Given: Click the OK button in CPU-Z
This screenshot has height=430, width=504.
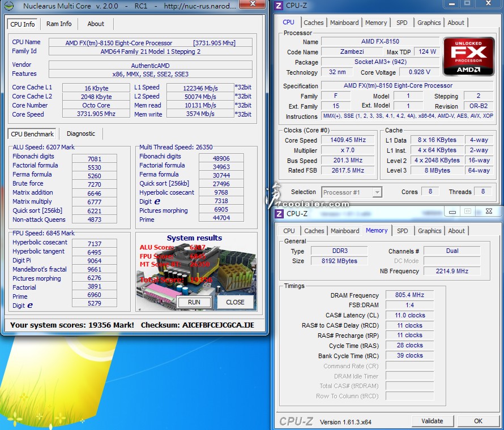Looking at the screenshot, I should click(x=478, y=421).
